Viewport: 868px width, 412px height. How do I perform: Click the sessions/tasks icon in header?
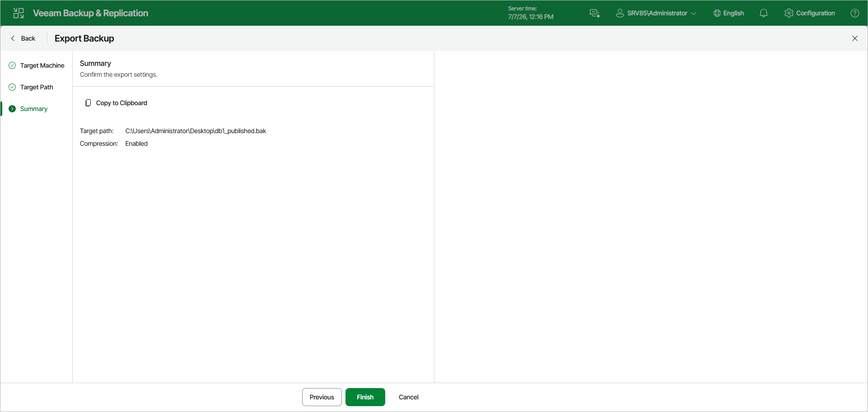pyautogui.click(x=595, y=13)
